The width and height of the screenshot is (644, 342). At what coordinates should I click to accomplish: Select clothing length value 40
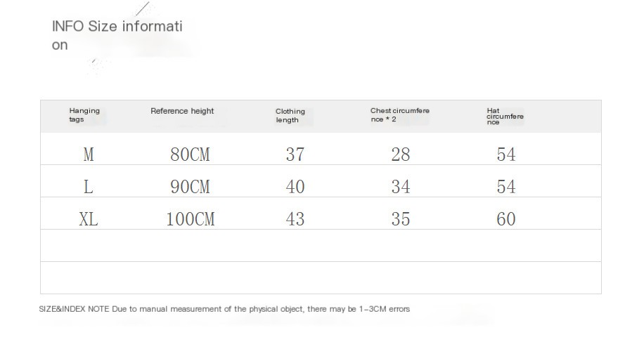[295, 187]
